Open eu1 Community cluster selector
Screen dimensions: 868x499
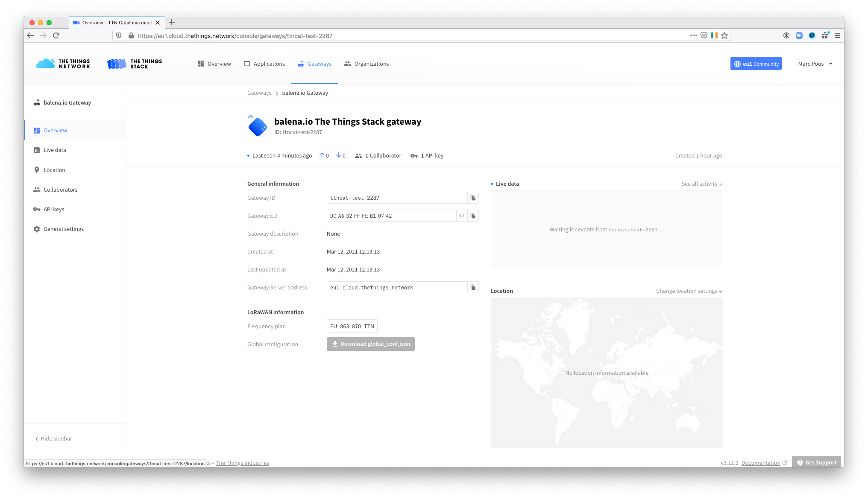pyautogui.click(x=756, y=64)
